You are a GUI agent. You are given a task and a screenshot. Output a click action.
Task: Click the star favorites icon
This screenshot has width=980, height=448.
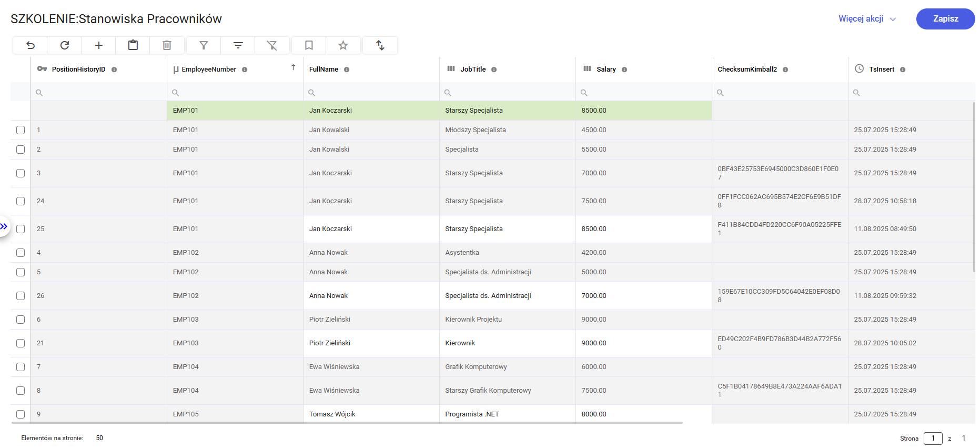343,45
